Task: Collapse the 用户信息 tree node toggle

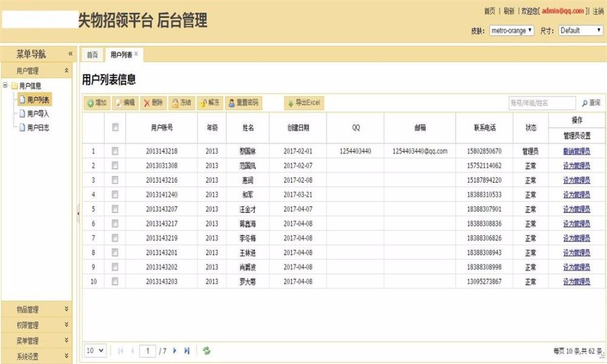Action: coord(5,85)
